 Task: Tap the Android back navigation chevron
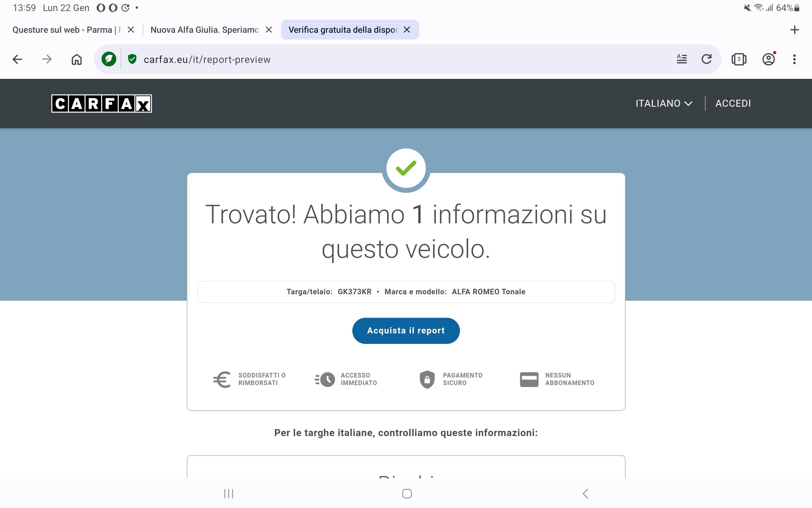[585, 494]
